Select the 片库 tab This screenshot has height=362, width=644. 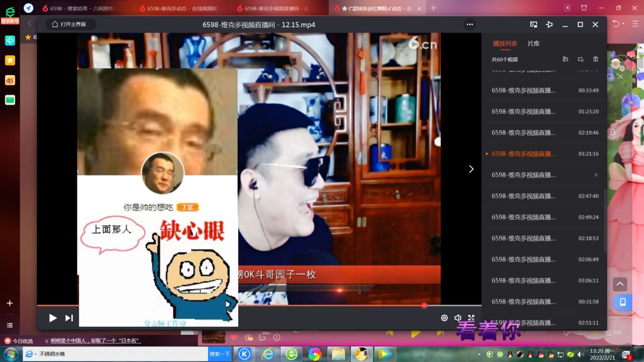(x=533, y=44)
